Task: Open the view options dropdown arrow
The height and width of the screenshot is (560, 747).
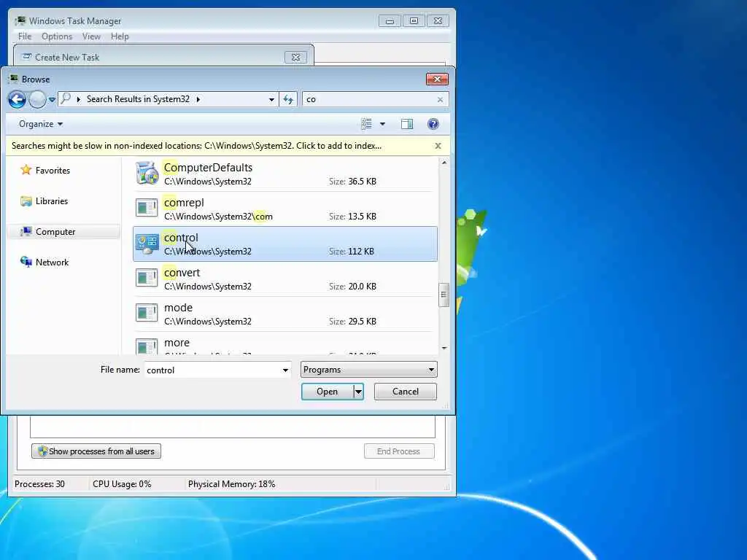Action: [x=382, y=124]
